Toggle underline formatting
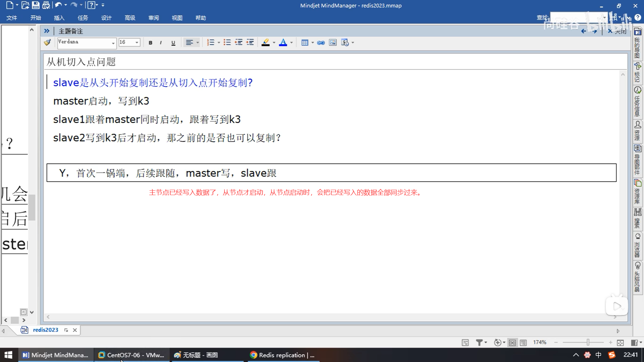 point(173,43)
